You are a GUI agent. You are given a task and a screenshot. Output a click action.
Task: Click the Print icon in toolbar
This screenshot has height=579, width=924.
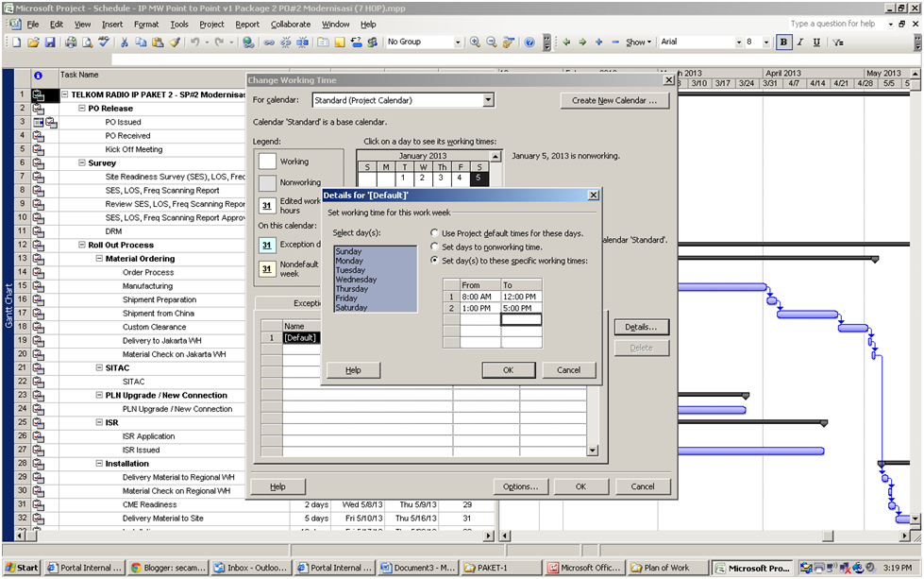[72, 43]
